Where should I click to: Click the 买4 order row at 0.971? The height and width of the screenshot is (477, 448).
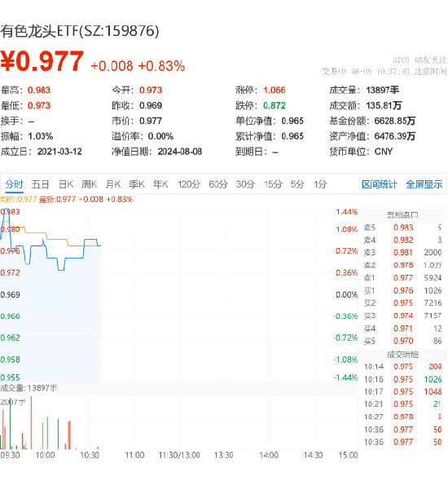(x=402, y=329)
